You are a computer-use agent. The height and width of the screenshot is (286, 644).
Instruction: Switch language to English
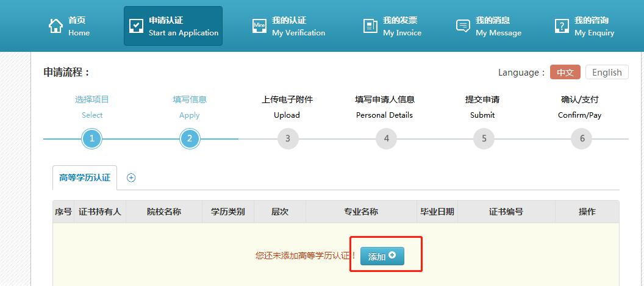(x=606, y=72)
